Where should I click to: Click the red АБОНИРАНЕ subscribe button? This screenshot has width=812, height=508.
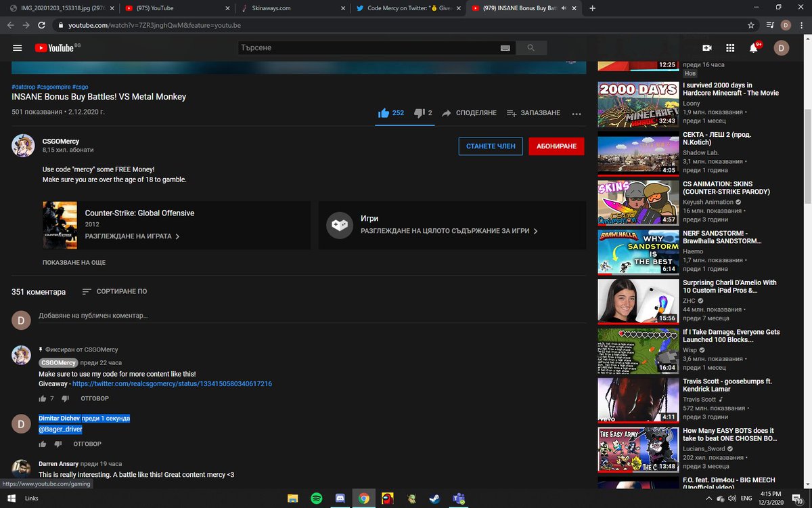556,146
